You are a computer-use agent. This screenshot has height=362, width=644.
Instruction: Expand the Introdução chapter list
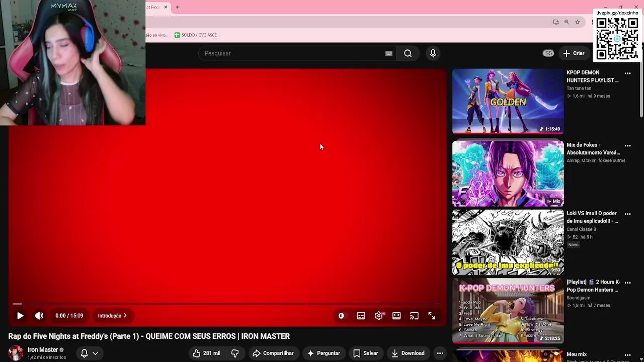tap(112, 316)
